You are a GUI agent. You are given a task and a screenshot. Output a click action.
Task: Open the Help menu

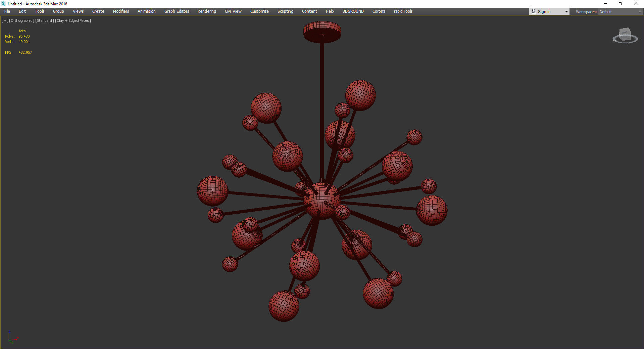coord(330,11)
